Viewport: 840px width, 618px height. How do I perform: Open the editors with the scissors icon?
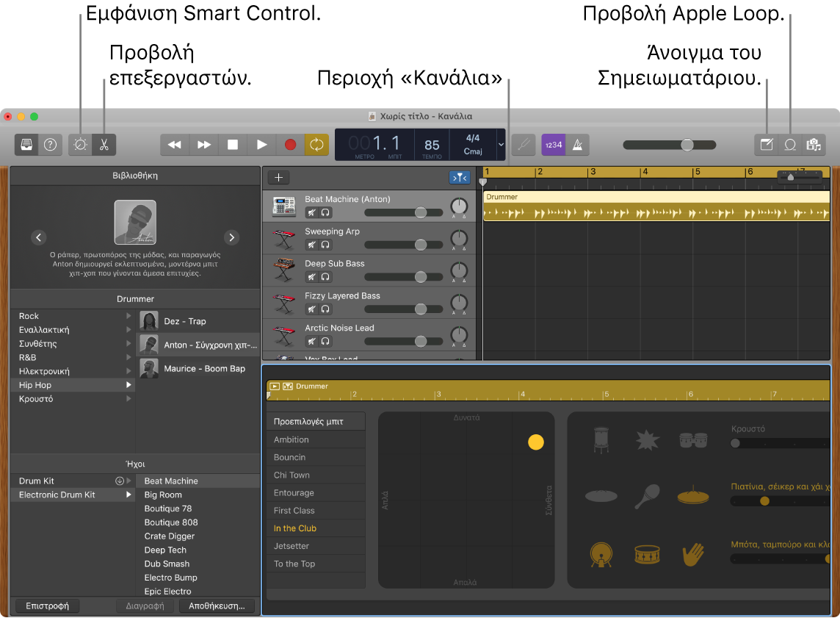104,145
